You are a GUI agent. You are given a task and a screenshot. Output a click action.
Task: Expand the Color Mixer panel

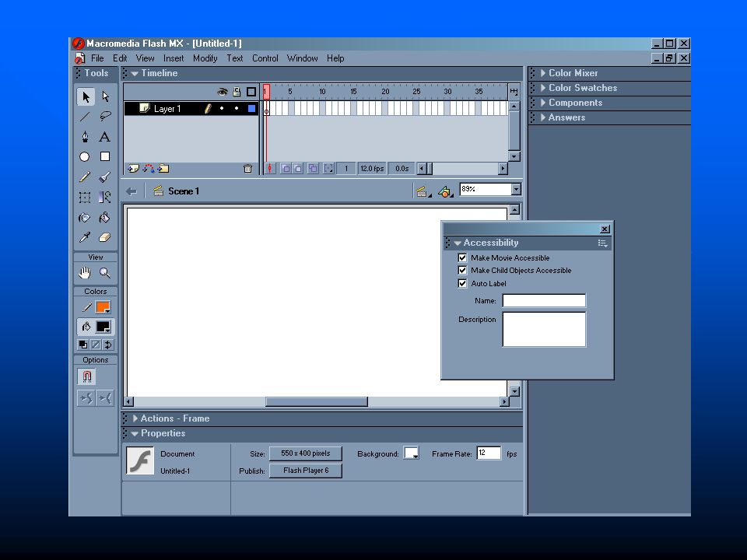tap(542, 73)
